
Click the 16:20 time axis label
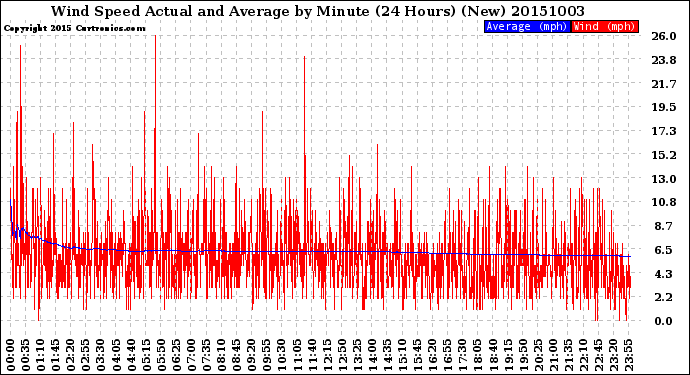point(433,355)
